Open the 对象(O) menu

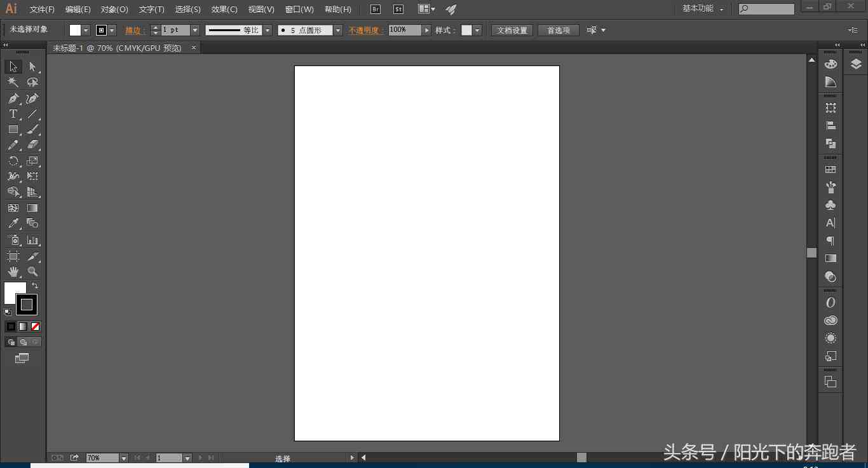pos(114,10)
